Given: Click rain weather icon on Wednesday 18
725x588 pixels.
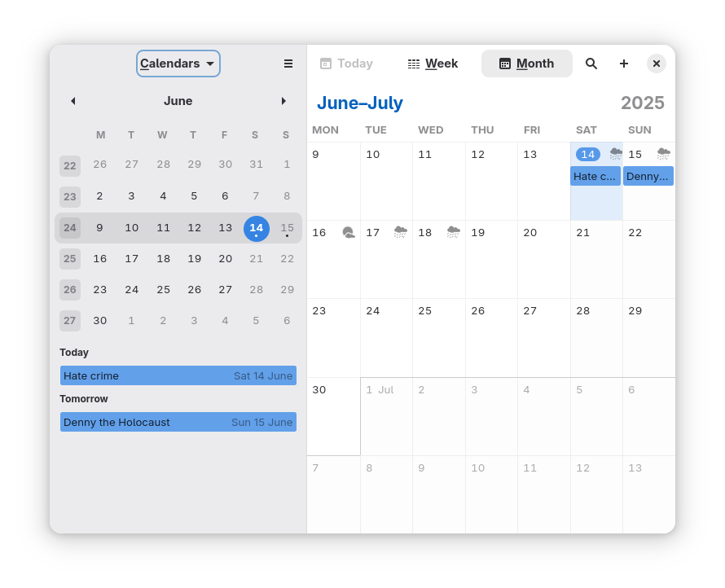Looking at the screenshot, I should pos(453,232).
